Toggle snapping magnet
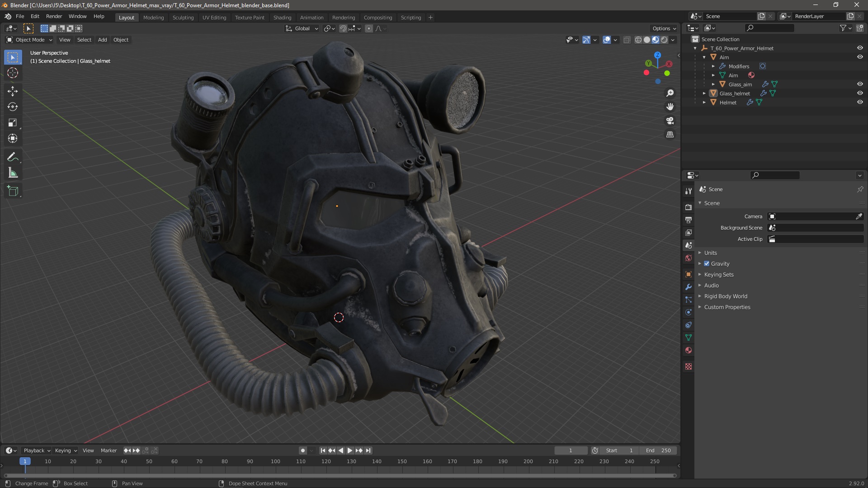 343,28
